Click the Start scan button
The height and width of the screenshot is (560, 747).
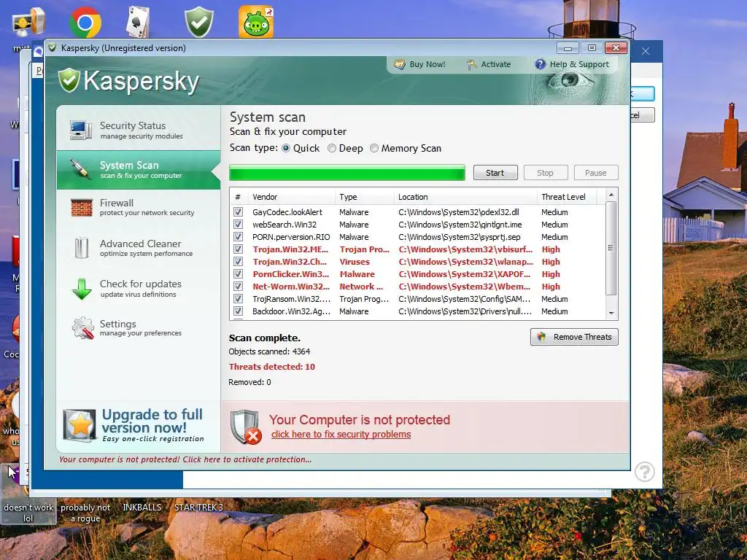click(x=495, y=173)
